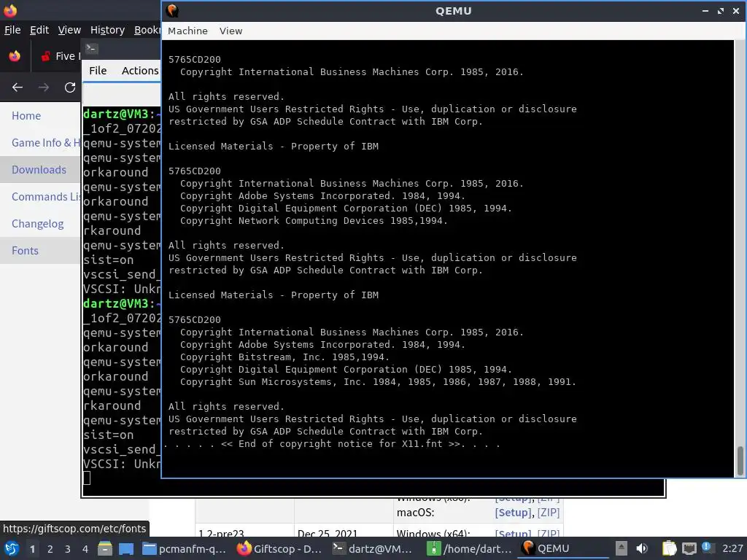Click QEMU window scrollbar thumb
The height and width of the screenshot is (560, 747).
740,461
